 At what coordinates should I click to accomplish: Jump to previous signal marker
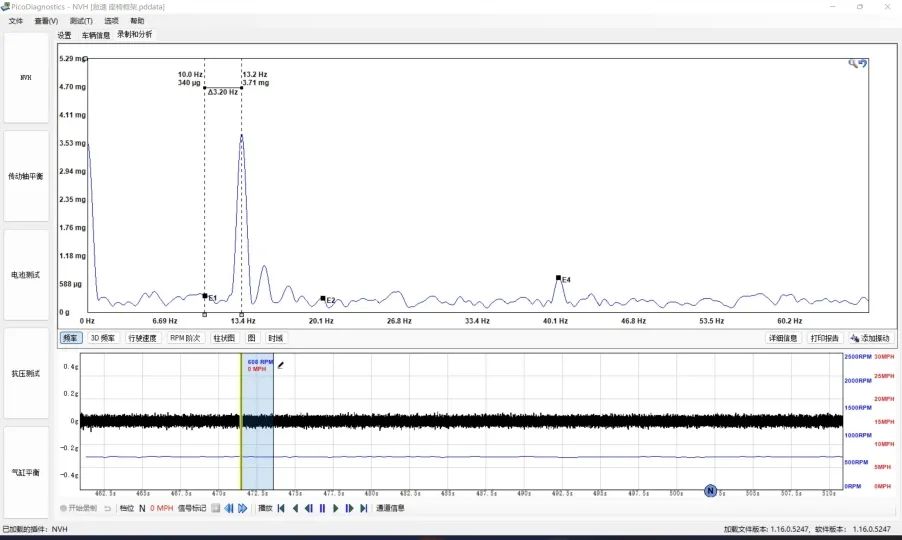click(229, 508)
